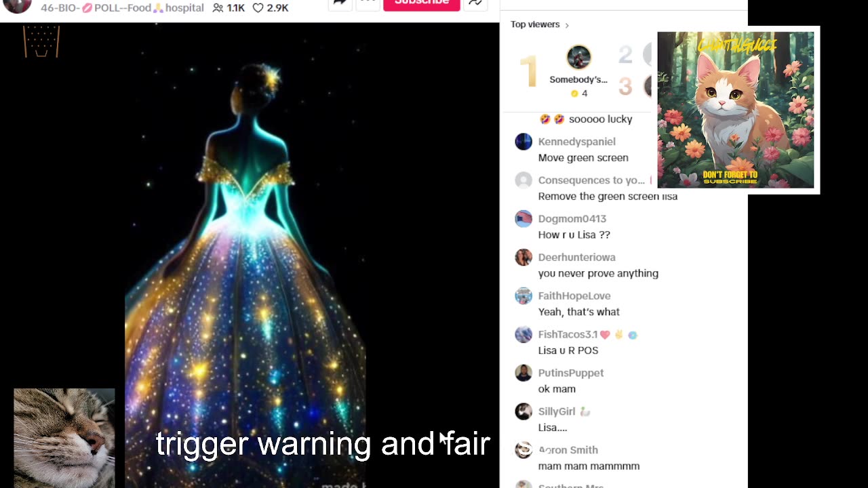
Task: Click the cartoon cat subscribe overlay image
Action: coord(736,110)
